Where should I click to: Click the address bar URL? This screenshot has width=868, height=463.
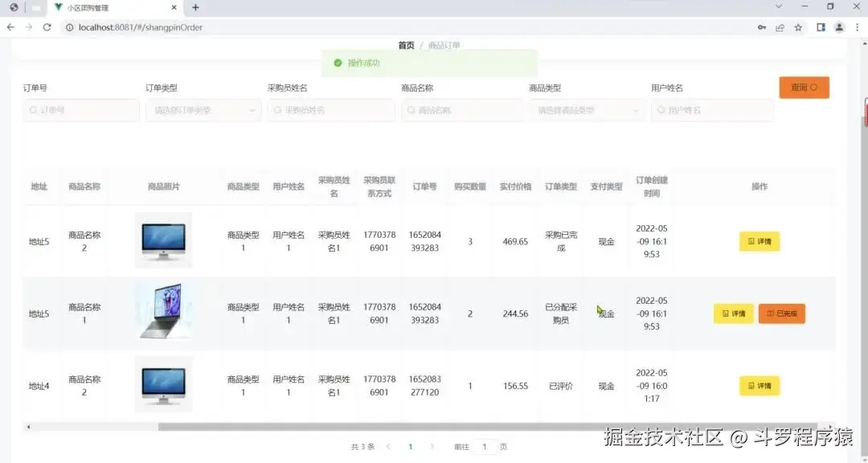[x=141, y=27]
